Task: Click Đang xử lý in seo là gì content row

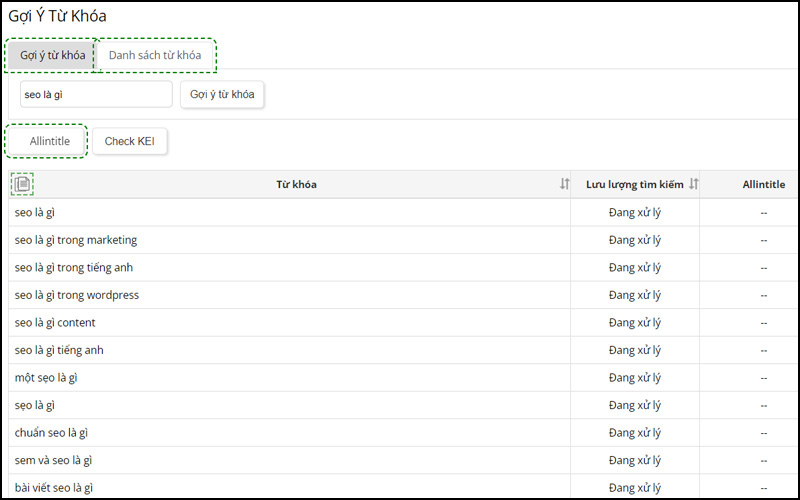Action: point(635,323)
